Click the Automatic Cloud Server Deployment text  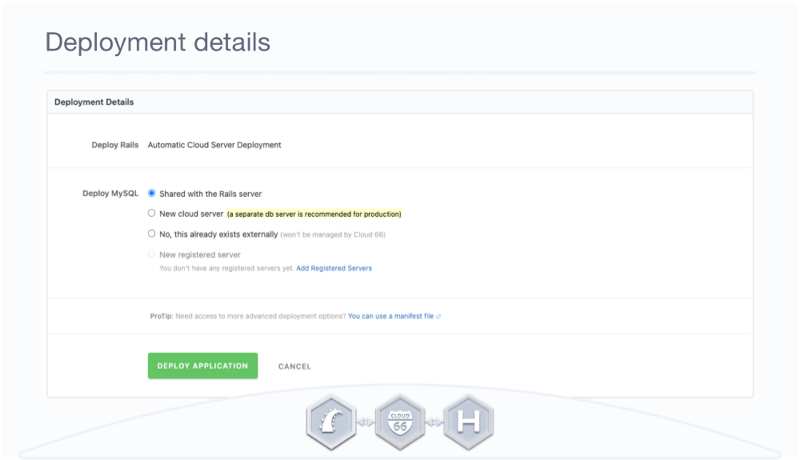[214, 145]
